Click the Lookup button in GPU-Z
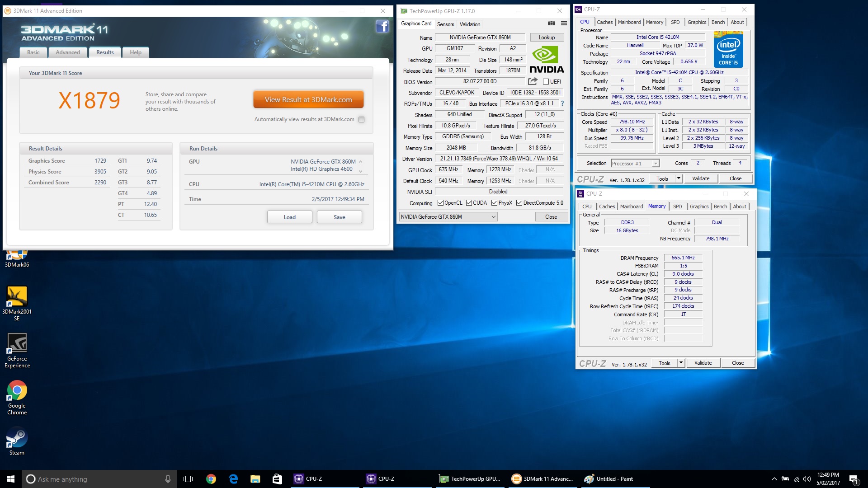The image size is (868, 488). click(x=547, y=38)
